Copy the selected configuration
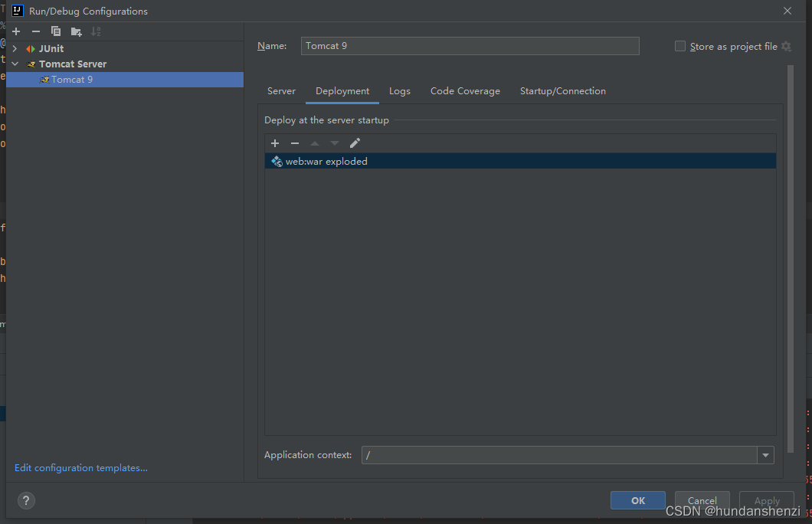This screenshot has height=524, width=812. tap(56, 31)
